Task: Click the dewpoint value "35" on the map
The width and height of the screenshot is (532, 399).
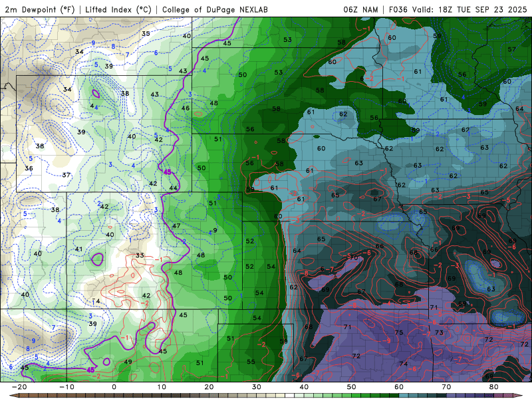Action: click(x=146, y=34)
